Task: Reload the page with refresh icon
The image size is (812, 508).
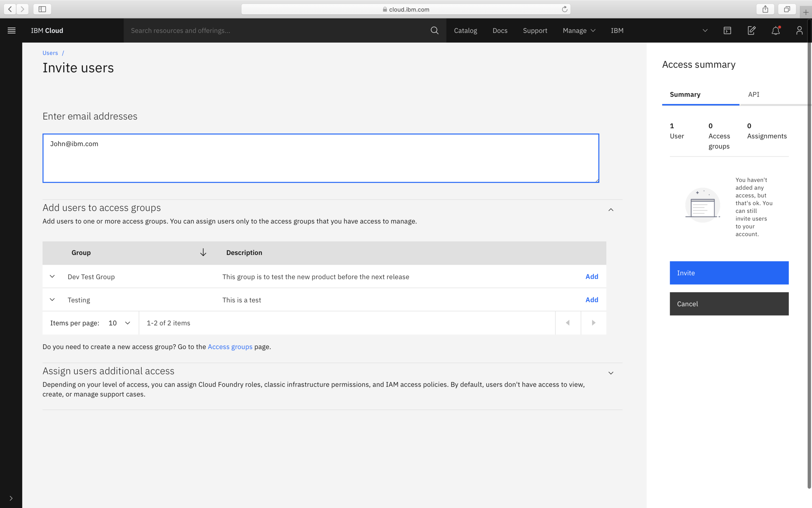Action: 564,9
